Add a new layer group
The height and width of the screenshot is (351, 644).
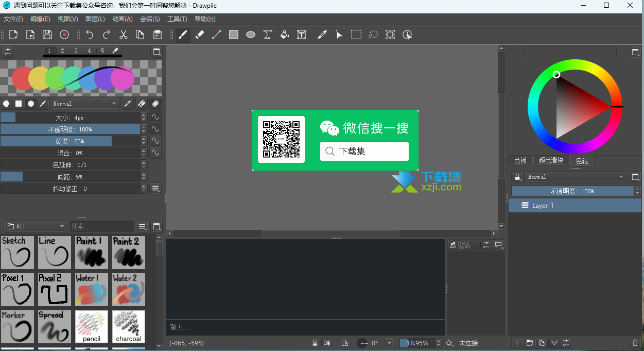tap(530, 343)
